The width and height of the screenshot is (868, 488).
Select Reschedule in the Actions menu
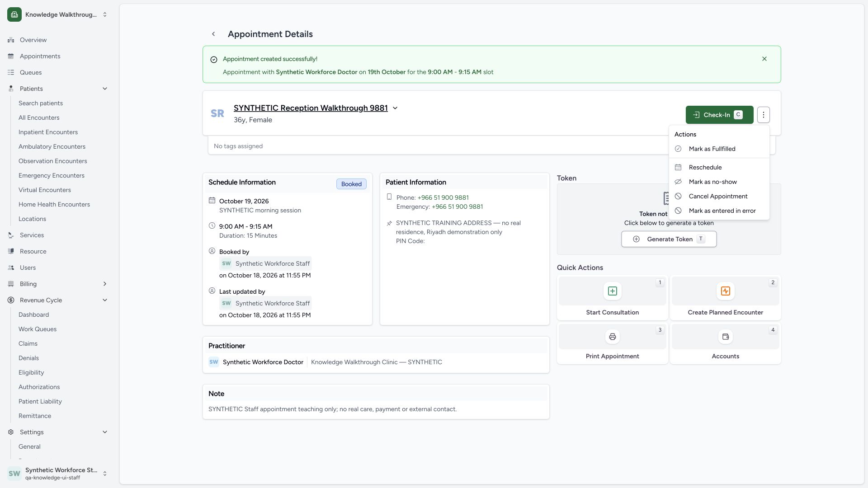coord(719,168)
